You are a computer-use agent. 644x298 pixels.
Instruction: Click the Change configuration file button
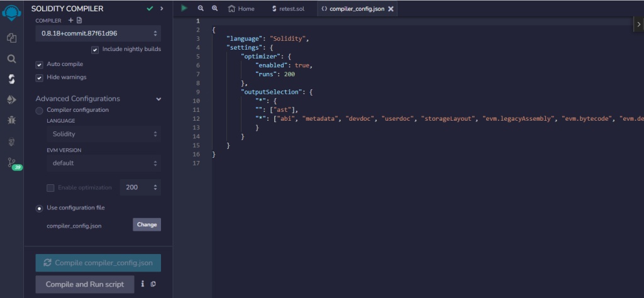point(147,224)
